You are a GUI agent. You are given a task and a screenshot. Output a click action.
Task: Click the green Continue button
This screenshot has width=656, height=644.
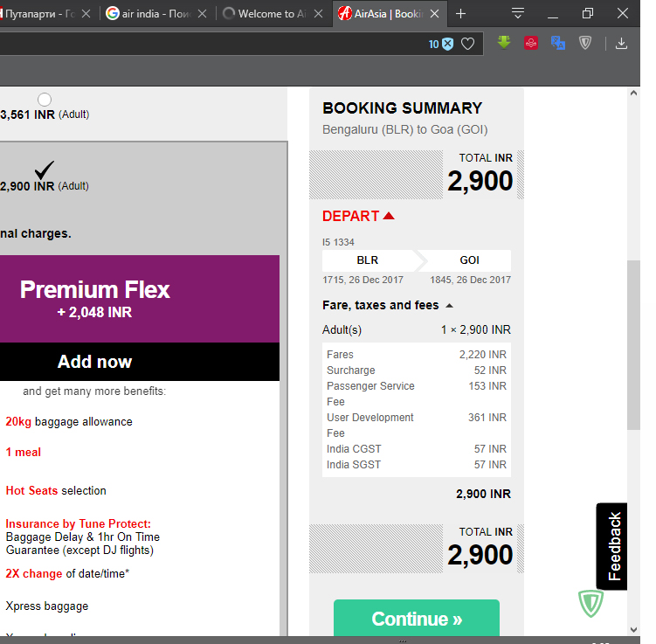(x=417, y=619)
